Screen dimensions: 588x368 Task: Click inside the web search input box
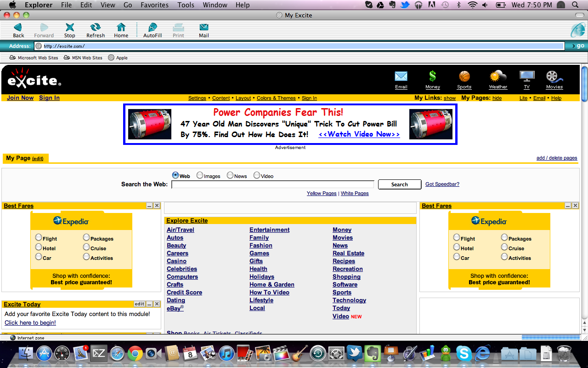coord(273,184)
